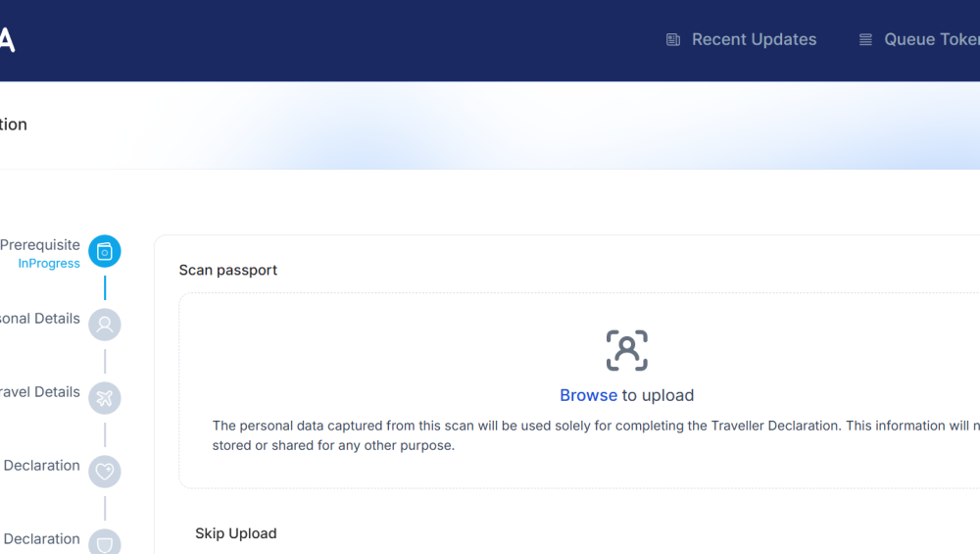The width and height of the screenshot is (980, 554).
Task: Open the Recent Updates menu label
Action: [754, 40]
